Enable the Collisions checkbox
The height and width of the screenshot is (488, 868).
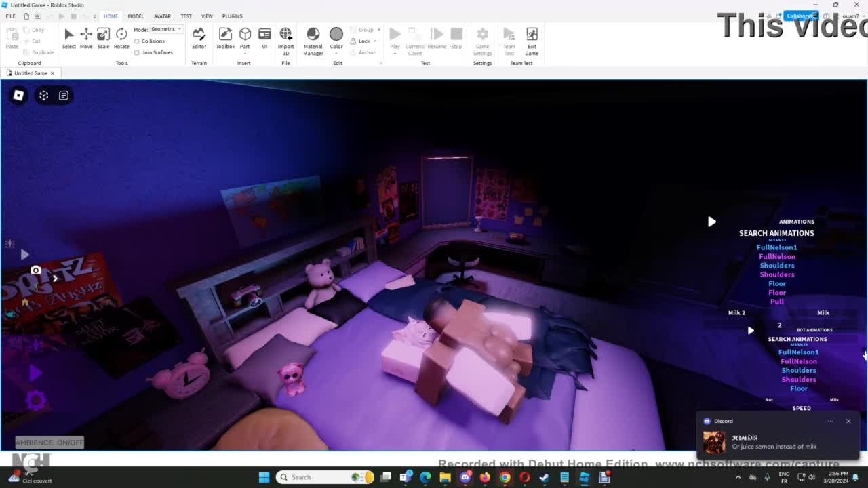[x=137, y=41]
